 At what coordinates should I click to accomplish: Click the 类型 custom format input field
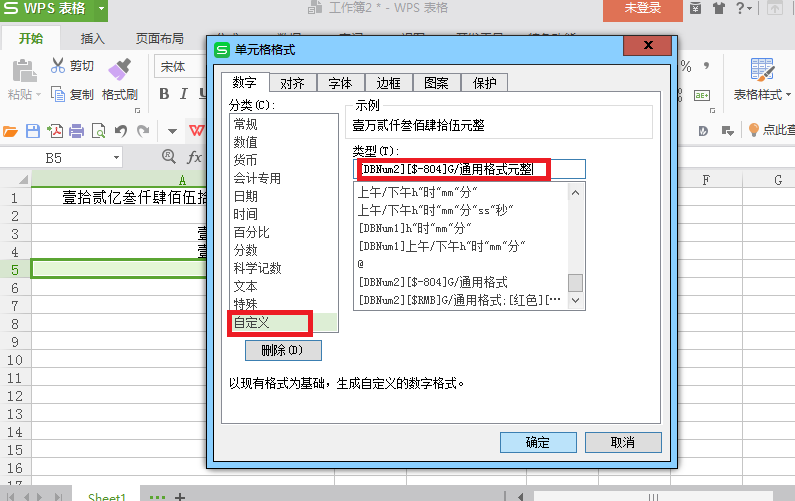pyautogui.click(x=468, y=169)
